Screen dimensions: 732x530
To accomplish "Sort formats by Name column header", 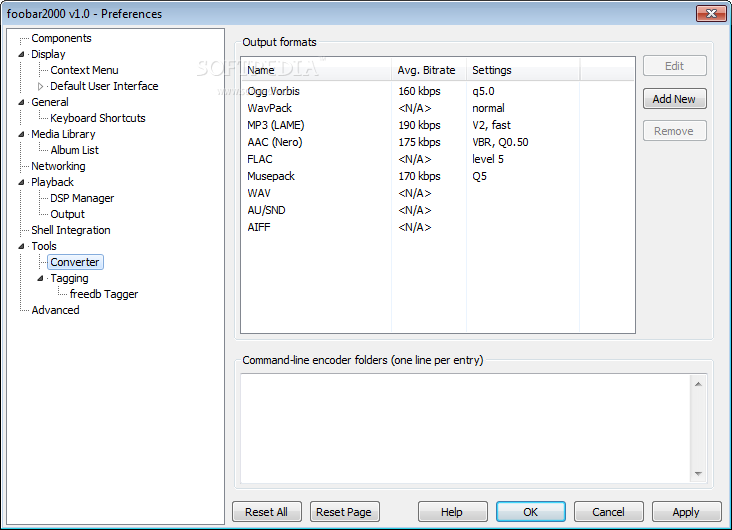I will pos(317,70).
